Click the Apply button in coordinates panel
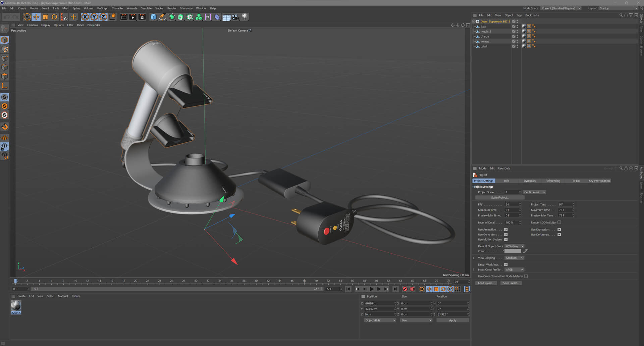The height and width of the screenshot is (346, 644). pos(452,320)
